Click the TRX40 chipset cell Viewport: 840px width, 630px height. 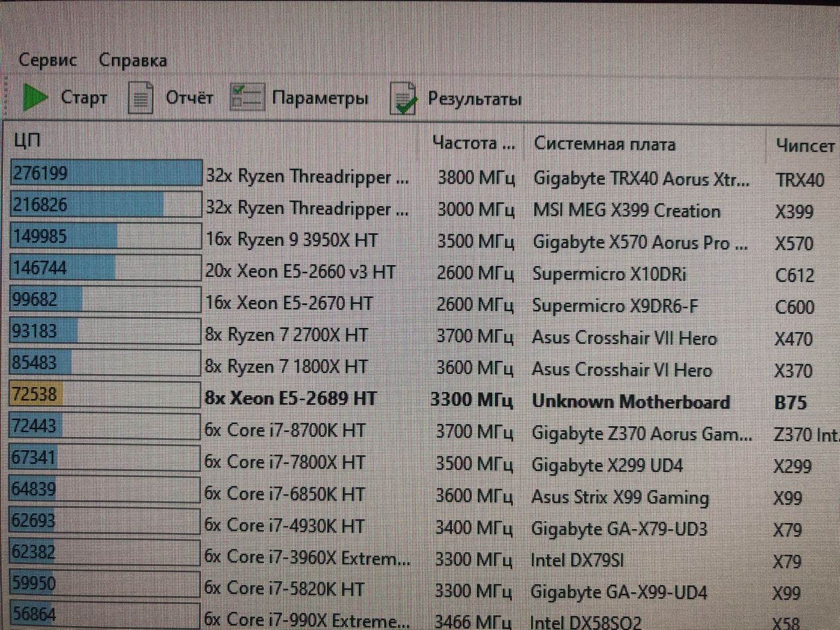(799, 180)
